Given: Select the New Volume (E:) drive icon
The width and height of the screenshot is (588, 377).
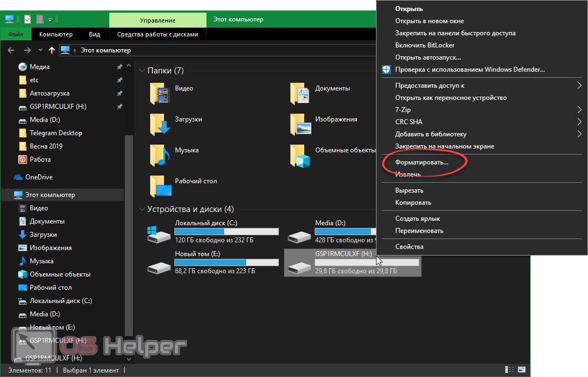Looking at the screenshot, I should [x=159, y=264].
